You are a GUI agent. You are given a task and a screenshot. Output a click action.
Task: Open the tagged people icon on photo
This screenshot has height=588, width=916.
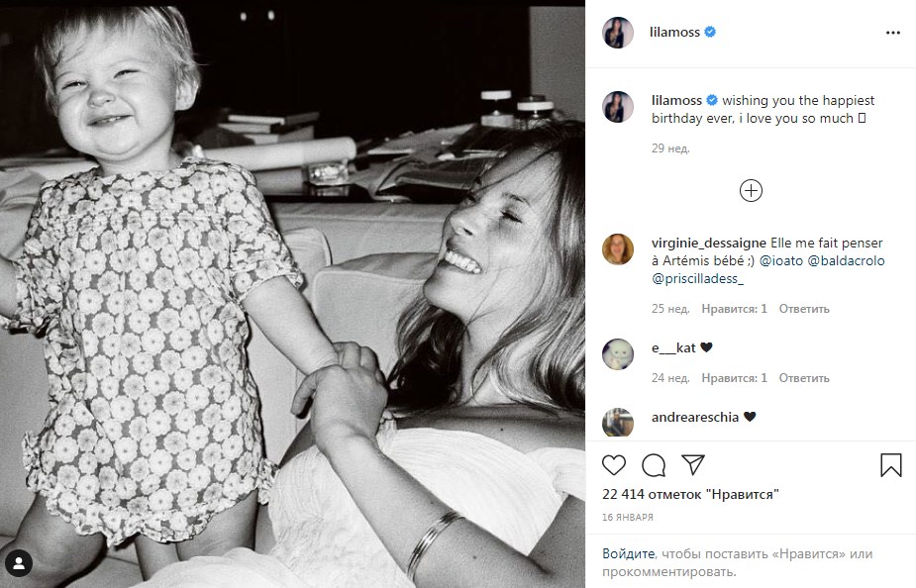point(19,563)
